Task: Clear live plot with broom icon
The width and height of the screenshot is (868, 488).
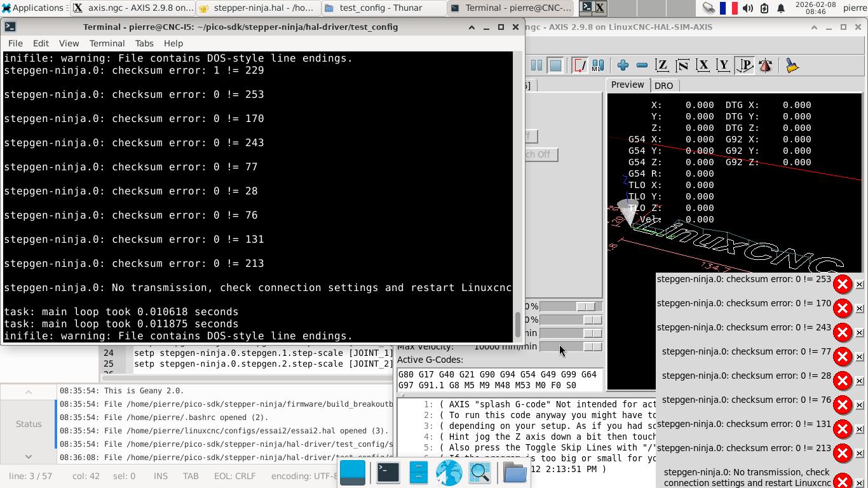Action: [792, 65]
